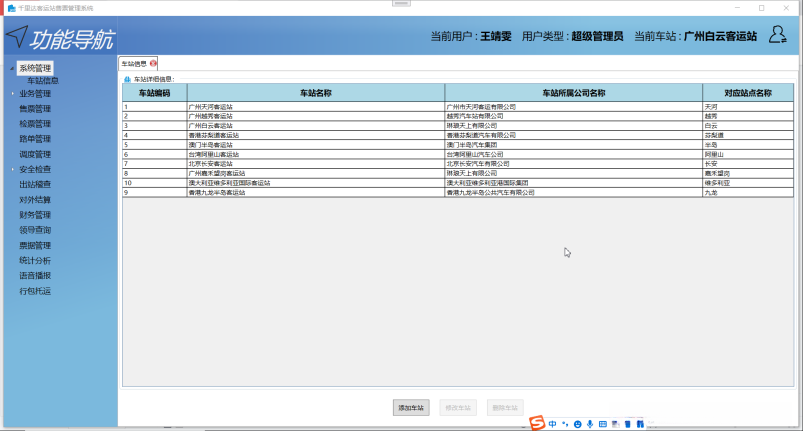Click the app icon in title bar
This screenshot has width=803, height=431.
click(11, 8)
